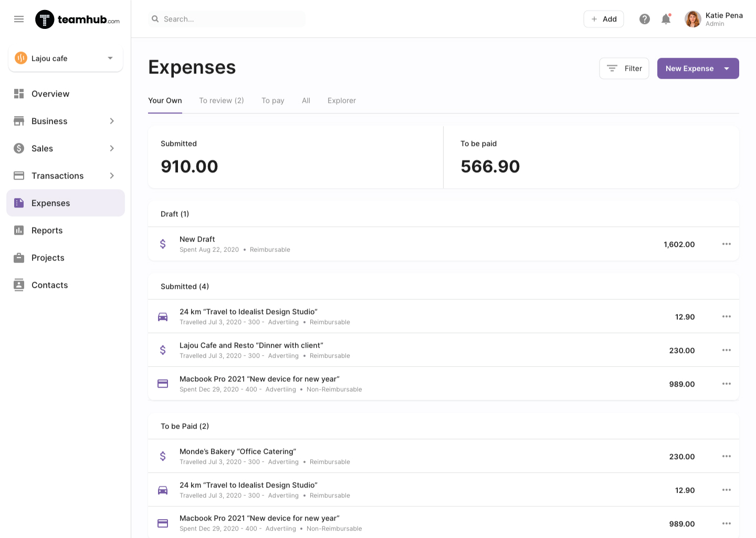The image size is (756, 538).
Task: Switch to To pay tab
Action: 273,100
